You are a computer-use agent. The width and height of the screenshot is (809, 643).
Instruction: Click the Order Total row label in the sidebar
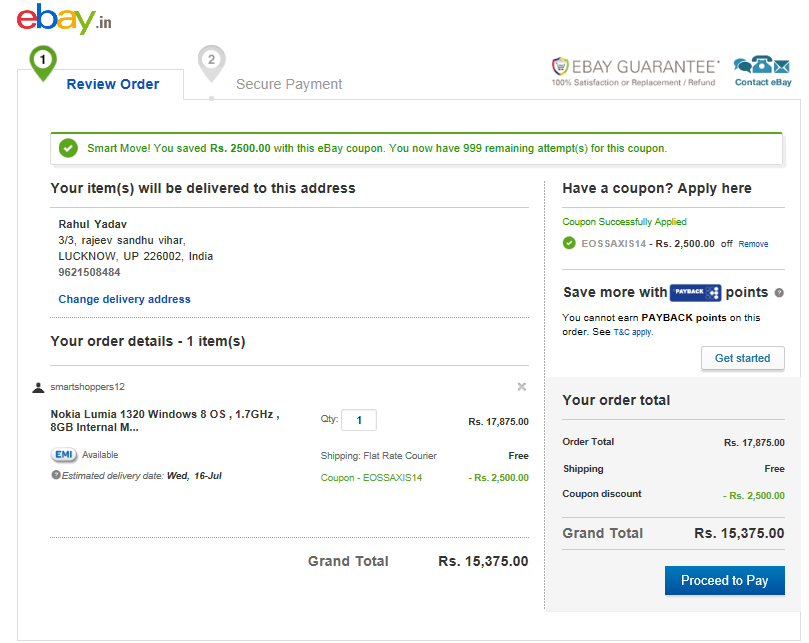tap(588, 442)
